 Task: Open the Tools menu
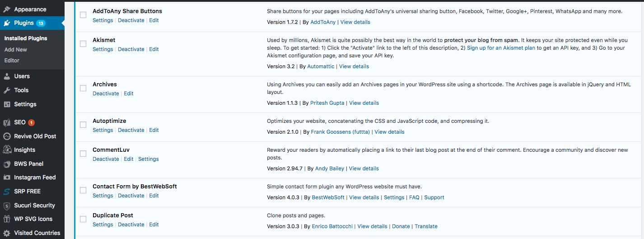[x=21, y=90]
